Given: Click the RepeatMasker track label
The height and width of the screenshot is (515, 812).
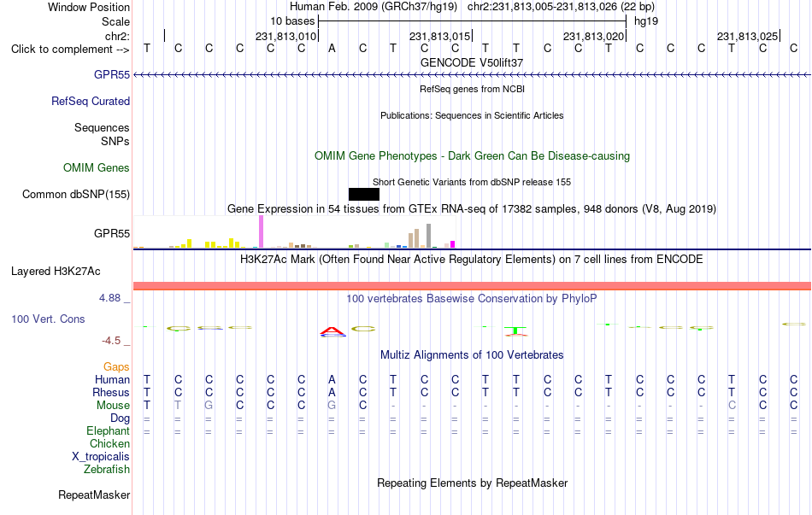Looking at the screenshot, I should (x=94, y=495).
